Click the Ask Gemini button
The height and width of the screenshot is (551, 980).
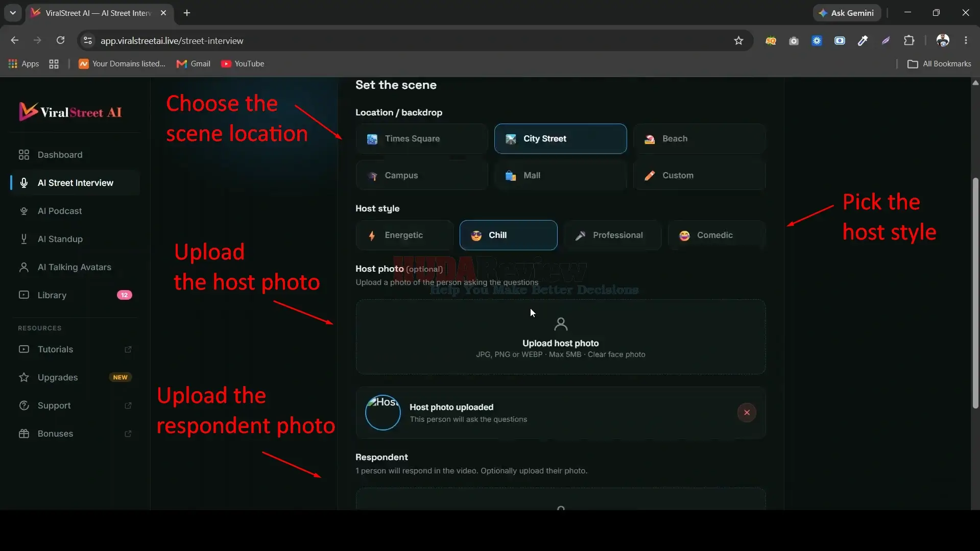click(x=847, y=13)
